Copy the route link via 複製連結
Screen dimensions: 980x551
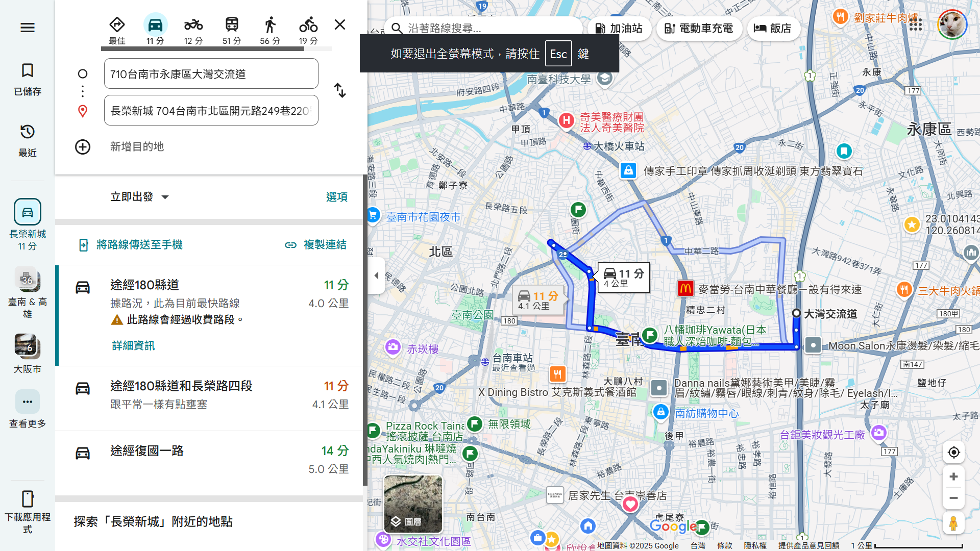click(x=315, y=245)
